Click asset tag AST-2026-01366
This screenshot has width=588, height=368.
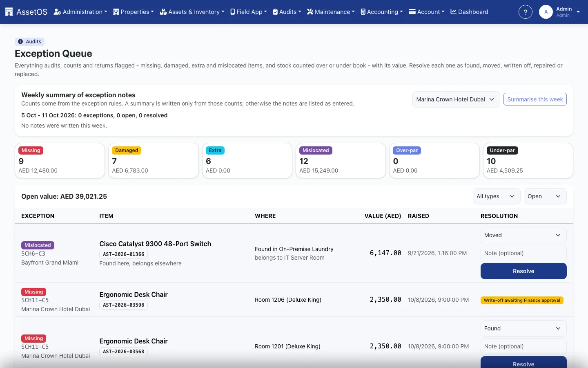pos(123,254)
